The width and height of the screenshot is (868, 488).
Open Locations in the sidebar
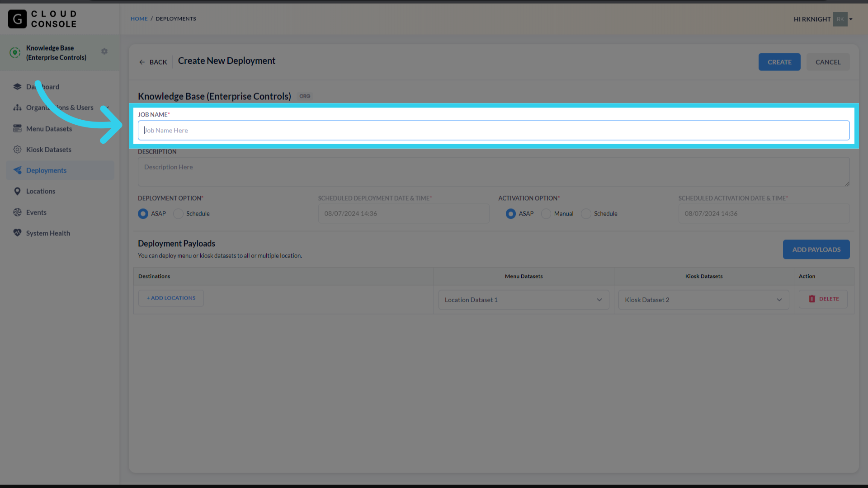60,191
